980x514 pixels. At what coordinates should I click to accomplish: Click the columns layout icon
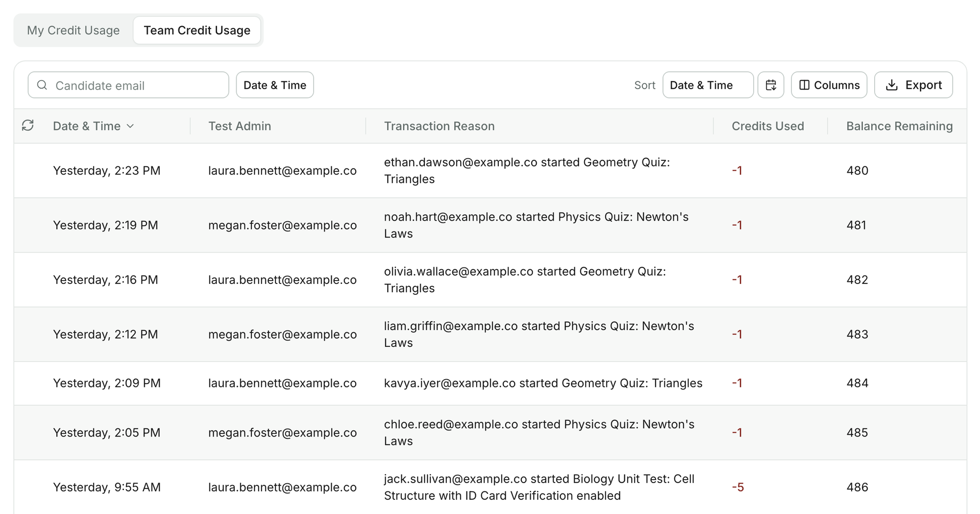point(804,85)
